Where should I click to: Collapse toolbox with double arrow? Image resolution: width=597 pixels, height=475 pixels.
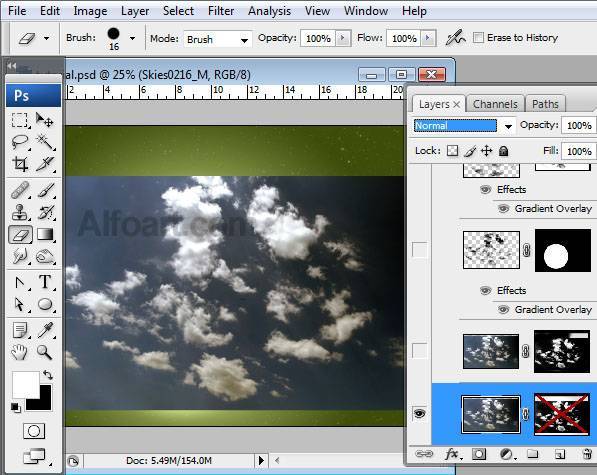click(x=12, y=66)
